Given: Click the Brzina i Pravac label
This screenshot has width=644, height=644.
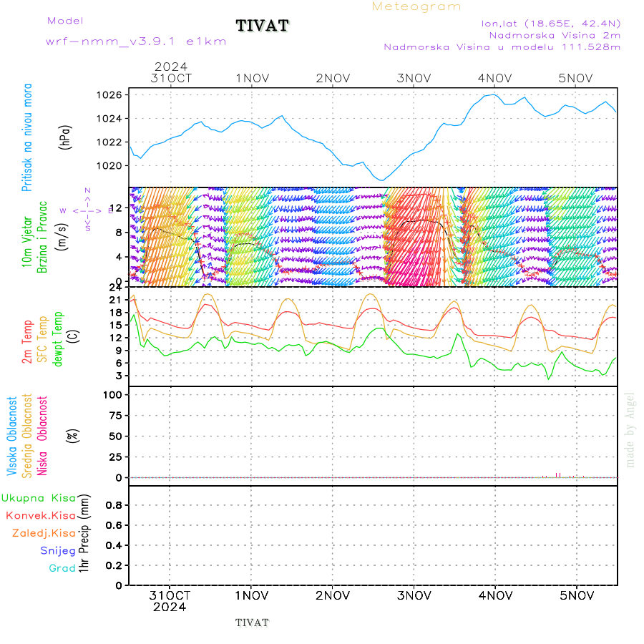Looking at the screenshot, I should point(42,237).
